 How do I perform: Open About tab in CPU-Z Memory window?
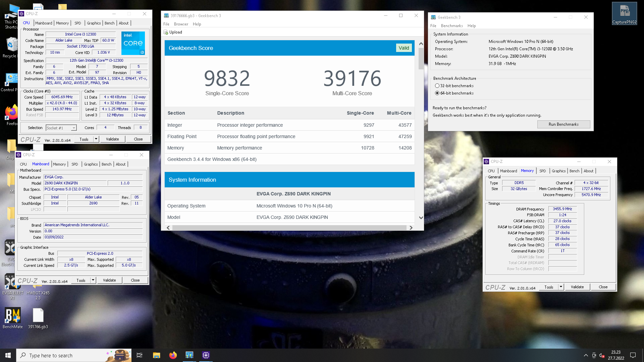[x=588, y=171]
